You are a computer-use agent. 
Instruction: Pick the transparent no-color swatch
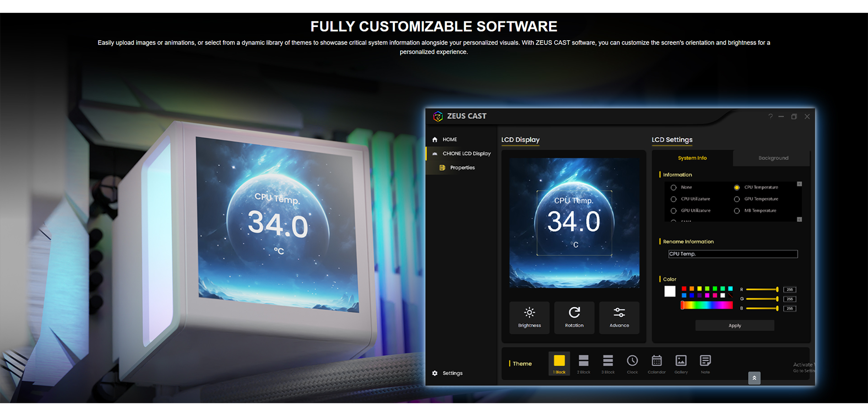[x=730, y=295]
